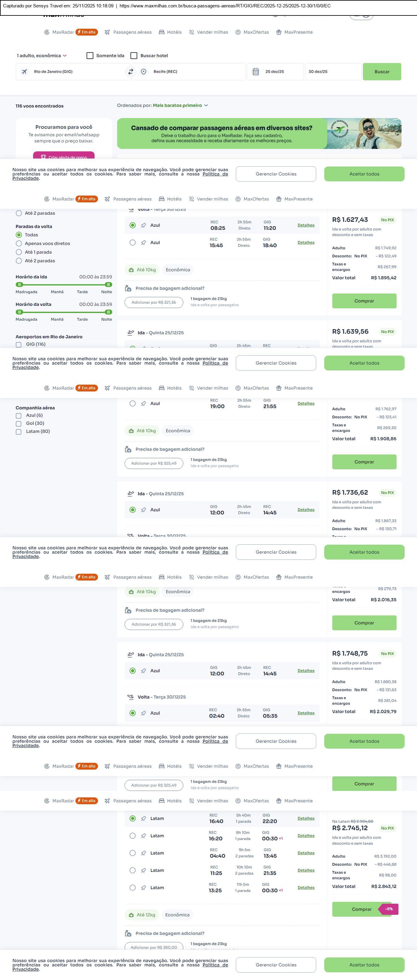Click the alarm icon on Criar alerta de preço
Image resolution: width=417 pixels, height=980 pixels.
(43, 157)
